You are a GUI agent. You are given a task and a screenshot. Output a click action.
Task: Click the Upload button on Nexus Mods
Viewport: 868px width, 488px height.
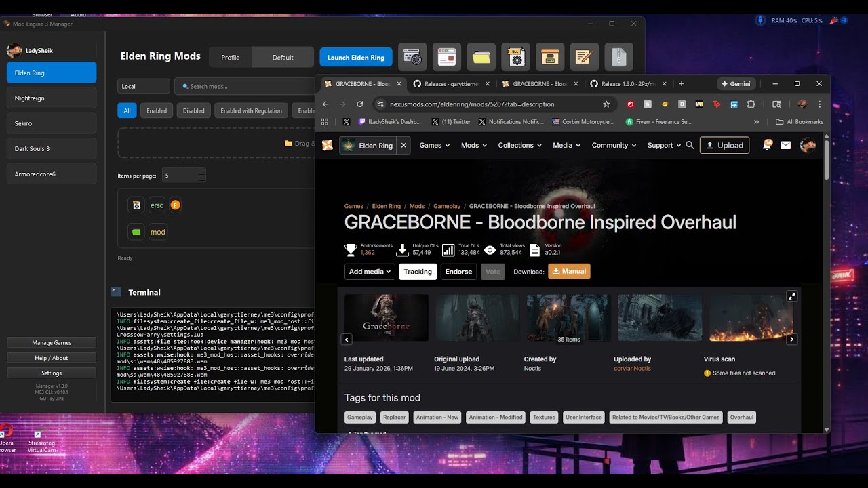pos(724,145)
